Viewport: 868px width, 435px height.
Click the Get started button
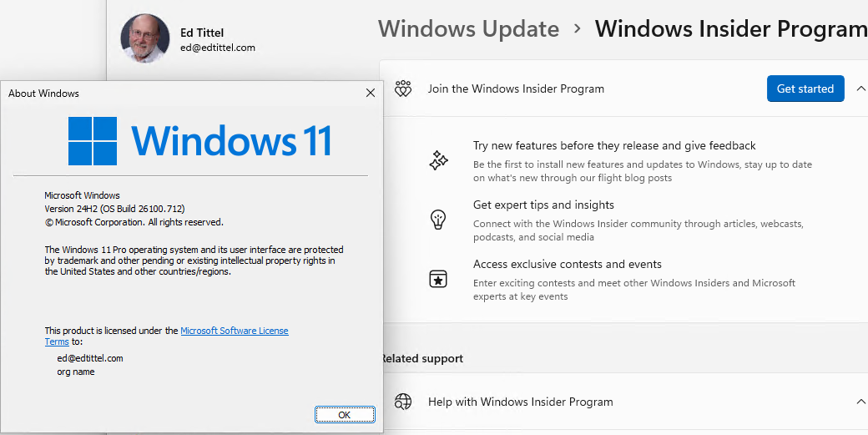(x=805, y=89)
